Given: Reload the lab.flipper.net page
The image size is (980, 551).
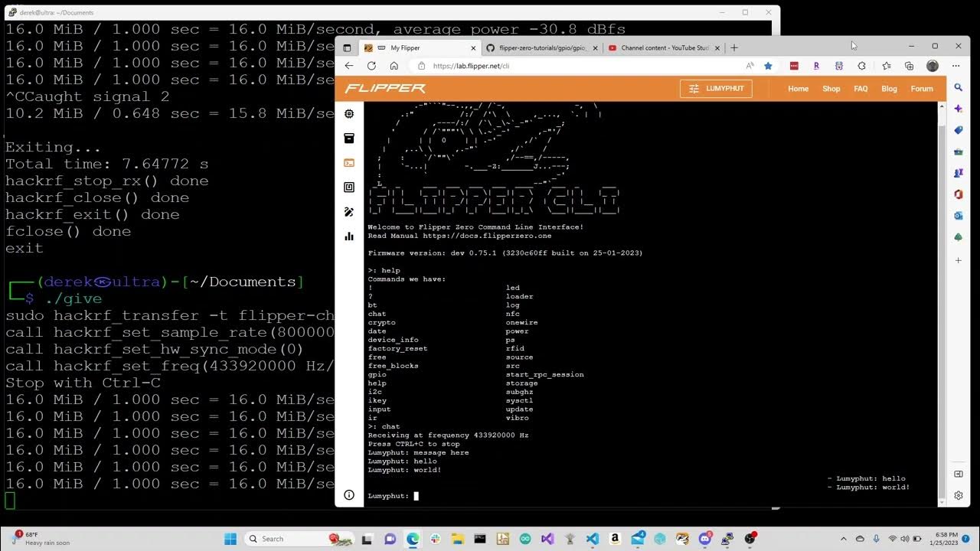Looking at the screenshot, I should [x=371, y=66].
